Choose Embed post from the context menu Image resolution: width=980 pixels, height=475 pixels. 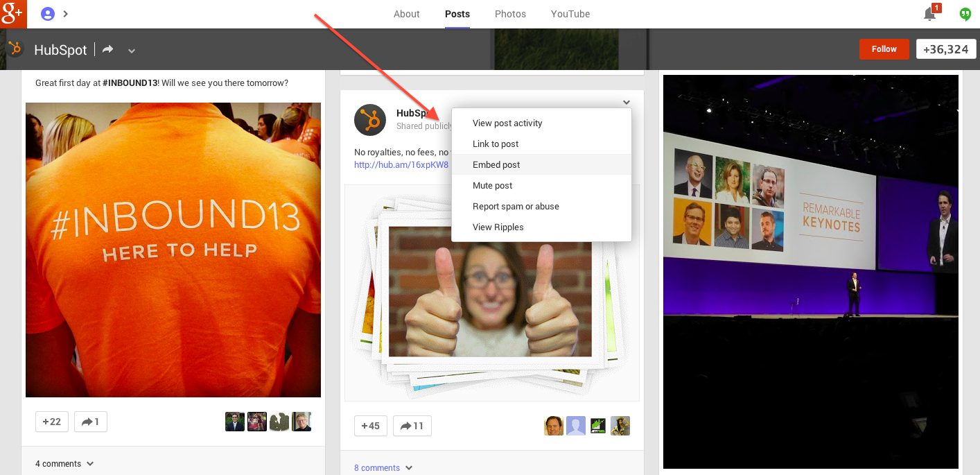tap(496, 164)
